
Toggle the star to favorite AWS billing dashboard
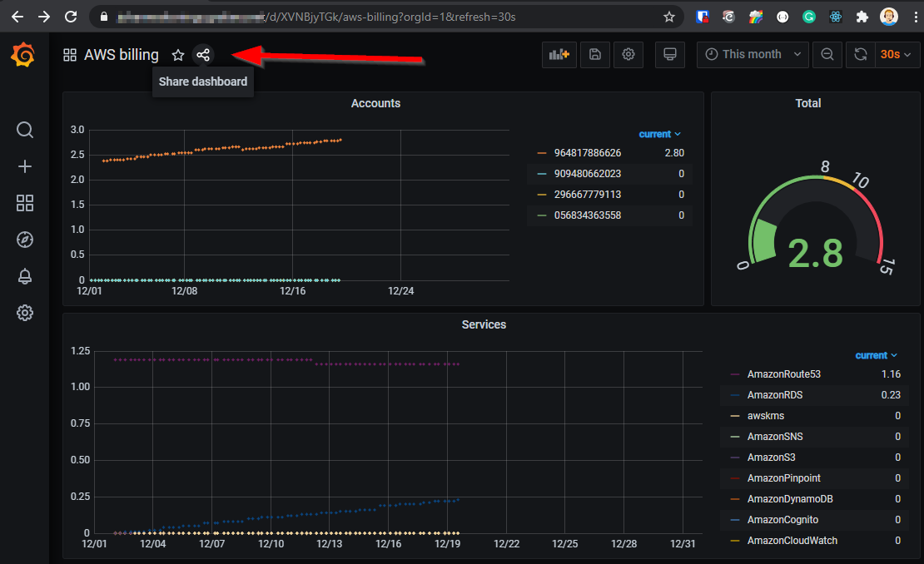[x=178, y=54]
